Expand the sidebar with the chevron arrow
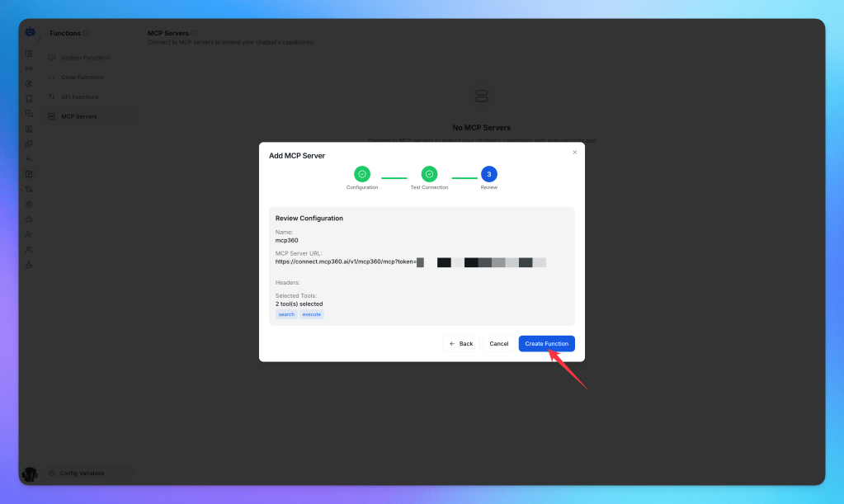This screenshot has width=844, height=504. (40, 39)
